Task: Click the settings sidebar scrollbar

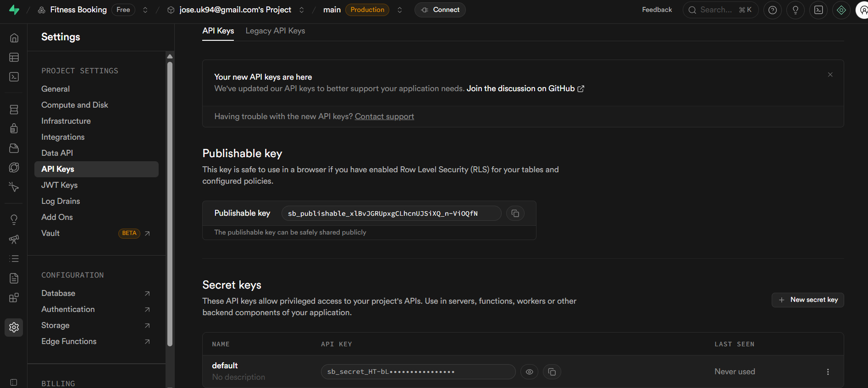Action: [170, 202]
